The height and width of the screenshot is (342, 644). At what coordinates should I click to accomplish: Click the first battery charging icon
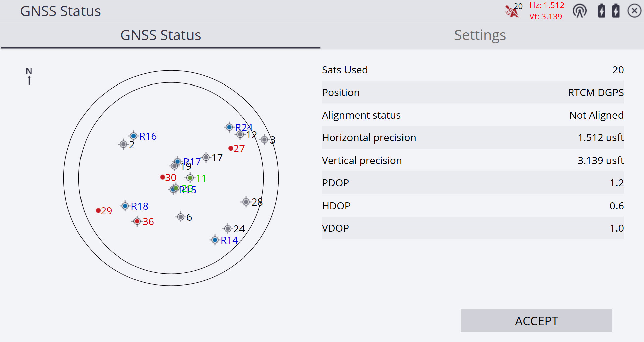[602, 11]
